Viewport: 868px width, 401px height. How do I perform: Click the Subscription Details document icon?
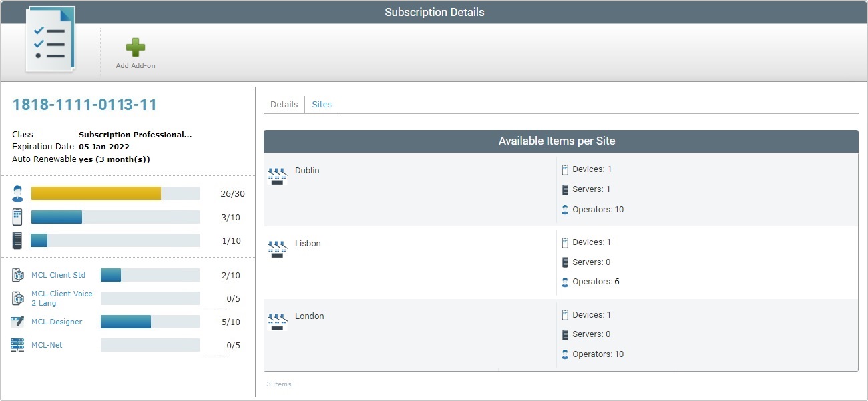point(50,40)
